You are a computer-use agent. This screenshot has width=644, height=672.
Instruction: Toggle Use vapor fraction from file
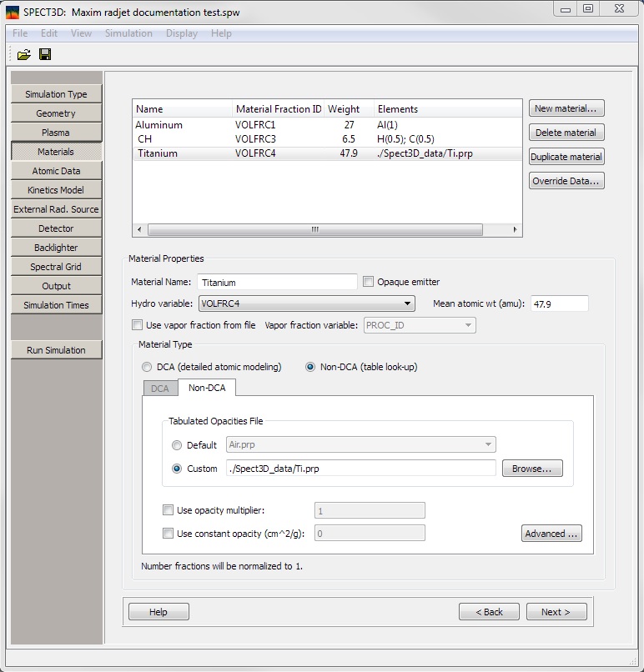click(138, 325)
